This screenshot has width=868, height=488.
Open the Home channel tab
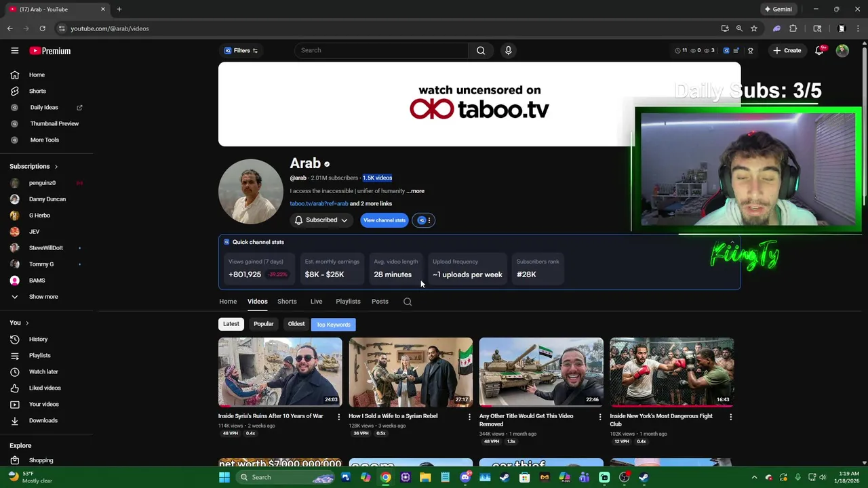[228, 302]
